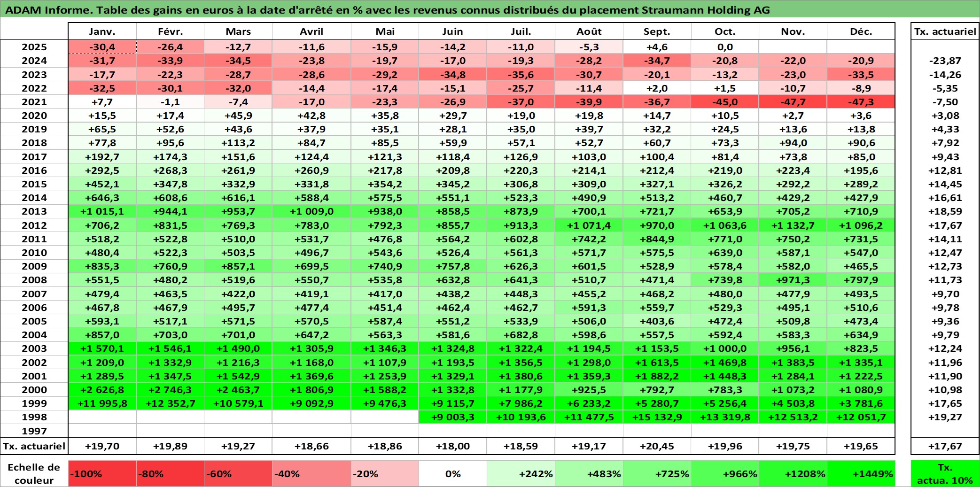This screenshot has width=980, height=487.
Task: Select the cell showing +45,9
Action: point(238,116)
